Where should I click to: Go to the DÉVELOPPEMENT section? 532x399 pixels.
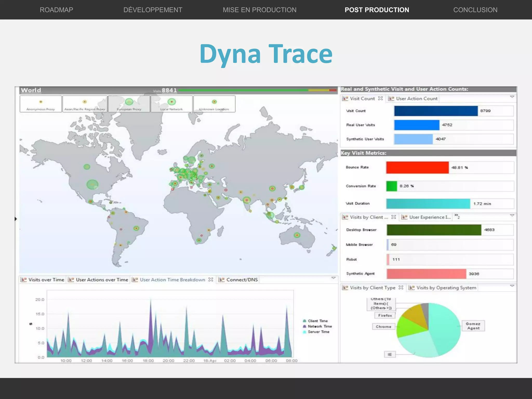point(153,10)
